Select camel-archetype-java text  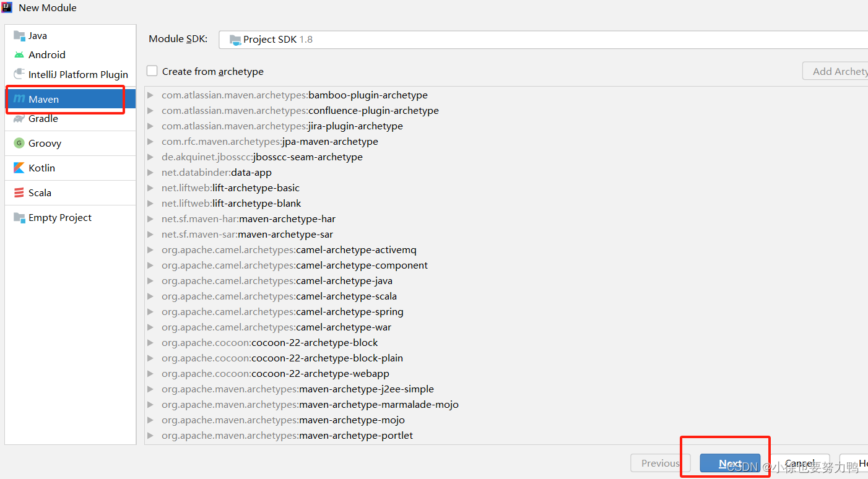pos(344,281)
